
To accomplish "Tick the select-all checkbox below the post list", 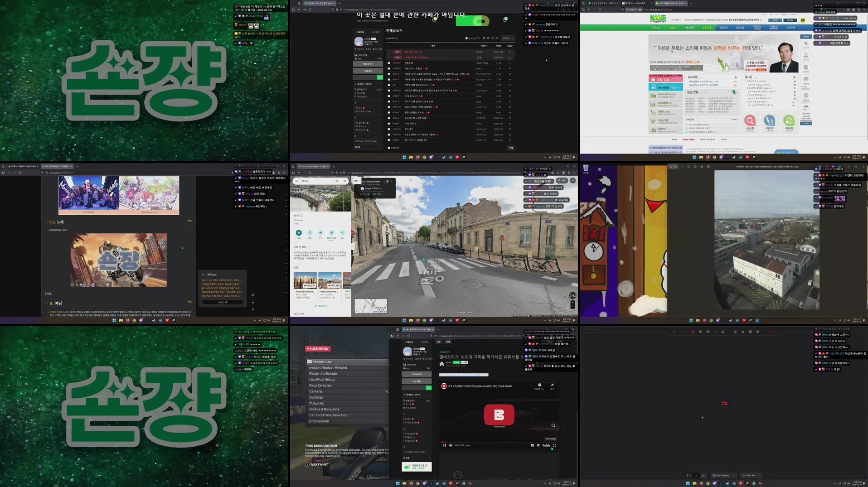I will (x=389, y=148).
